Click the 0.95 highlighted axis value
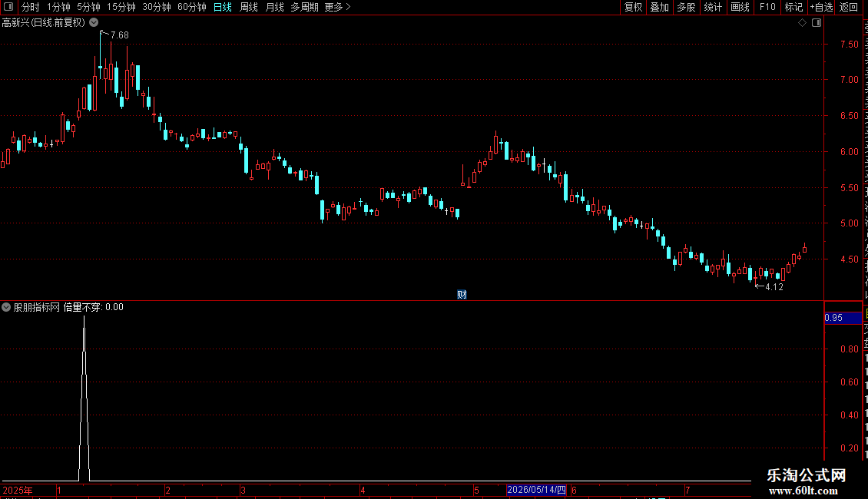868x499 pixels. click(843, 318)
